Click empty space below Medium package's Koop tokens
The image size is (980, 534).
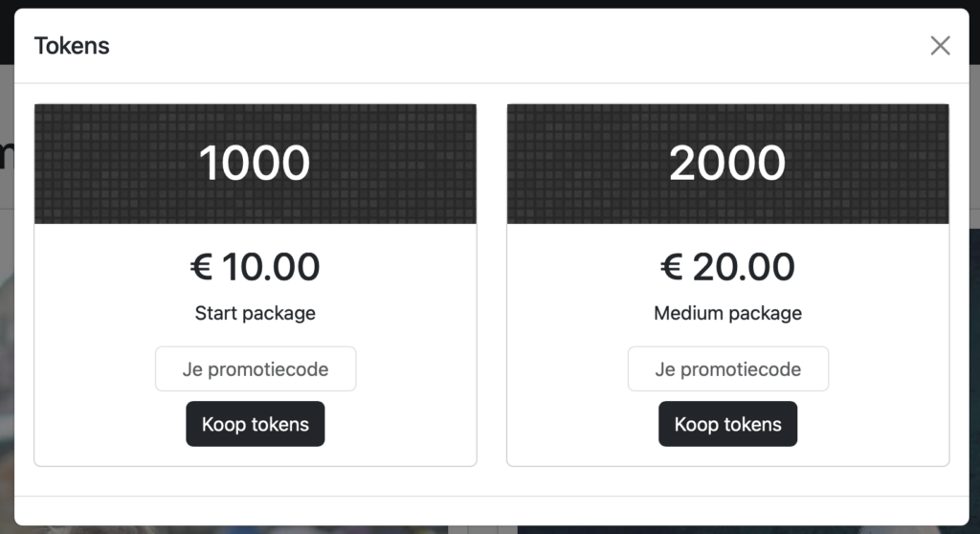click(727, 456)
